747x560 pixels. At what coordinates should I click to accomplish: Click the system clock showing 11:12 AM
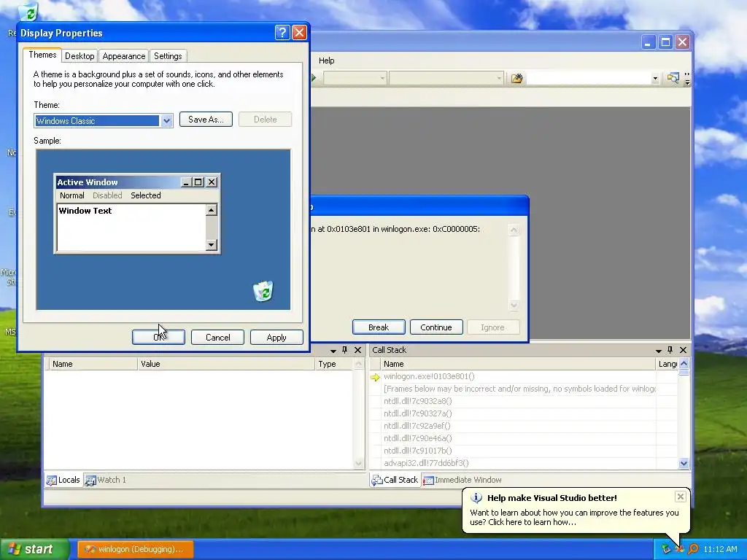720,549
